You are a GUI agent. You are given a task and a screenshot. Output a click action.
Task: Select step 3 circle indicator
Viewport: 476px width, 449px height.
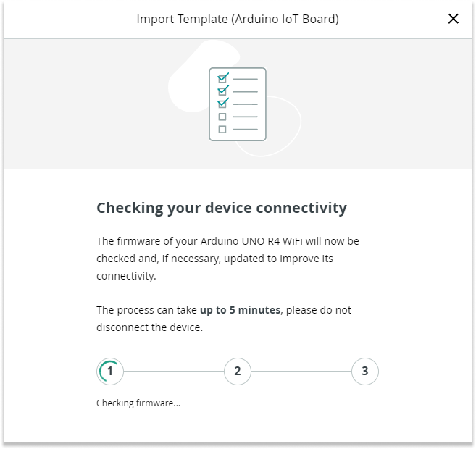coord(365,372)
